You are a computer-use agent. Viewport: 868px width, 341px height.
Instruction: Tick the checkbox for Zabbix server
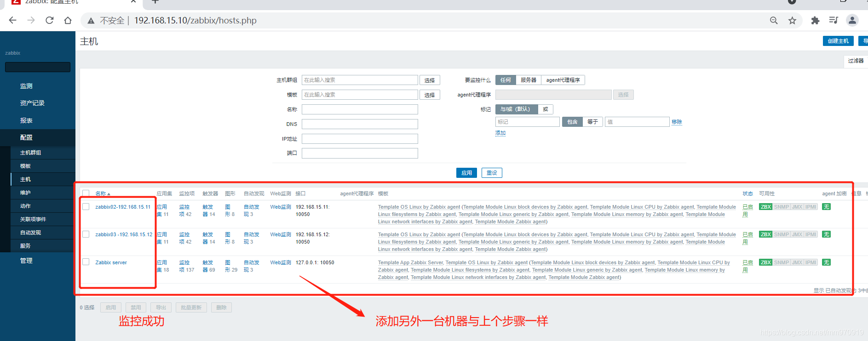click(x=86, y=262)
